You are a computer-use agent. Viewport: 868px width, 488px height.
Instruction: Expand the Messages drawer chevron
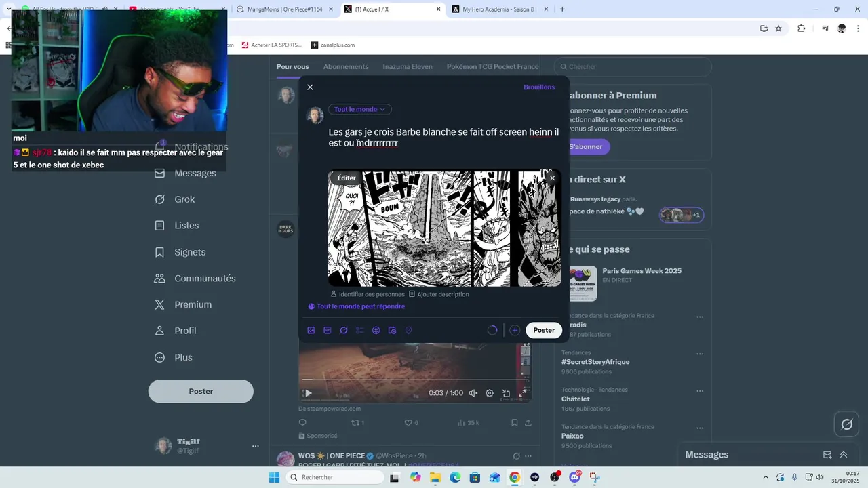[x=844, y=455]
